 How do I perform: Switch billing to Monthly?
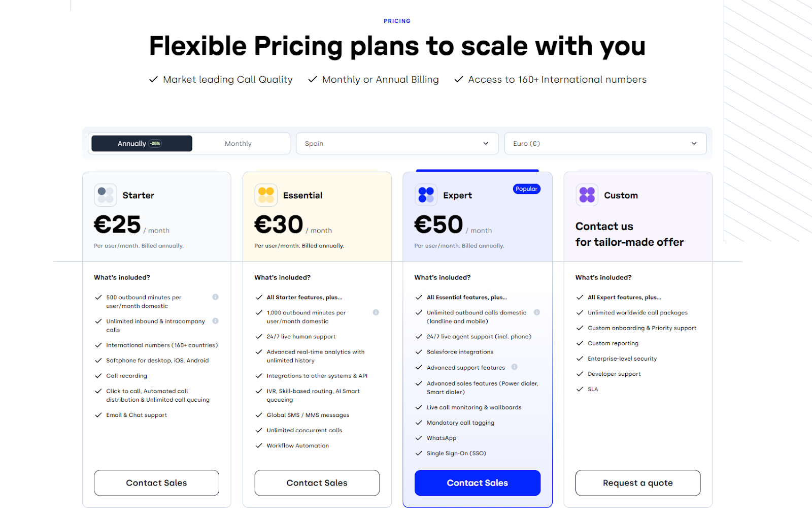(x=238, y=144)
